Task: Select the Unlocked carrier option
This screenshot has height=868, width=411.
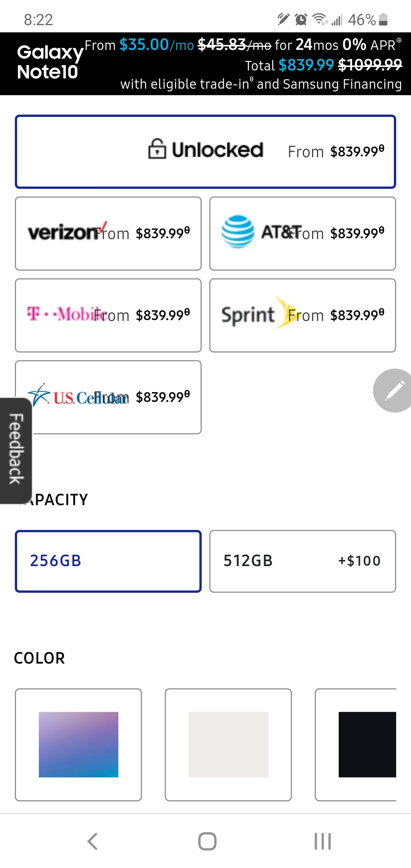Action: 205,152
